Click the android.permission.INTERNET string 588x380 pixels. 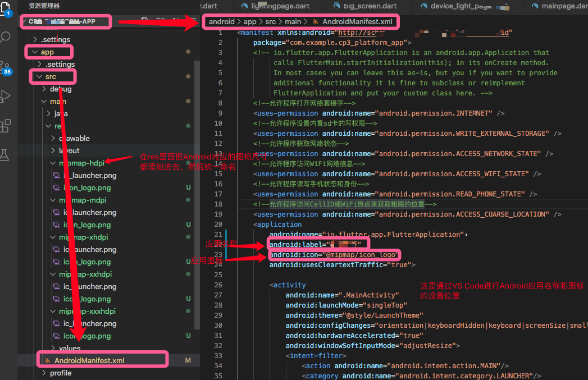(434, 113)
